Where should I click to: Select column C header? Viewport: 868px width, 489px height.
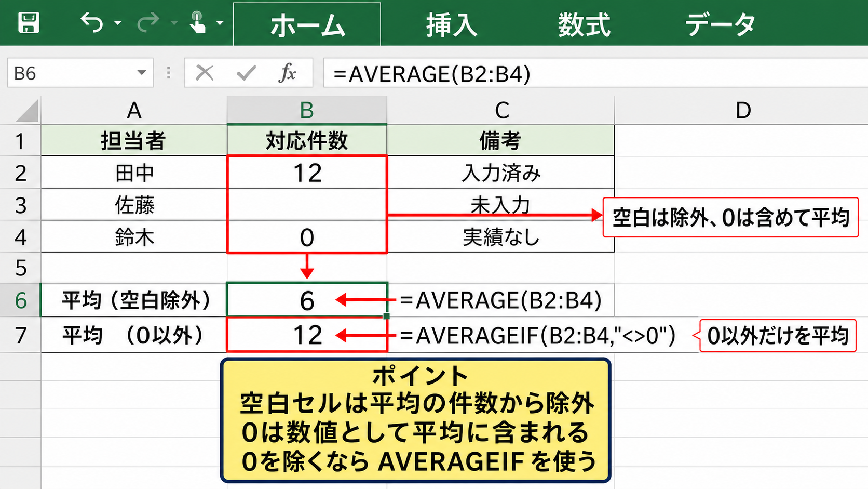coord(501,110)
